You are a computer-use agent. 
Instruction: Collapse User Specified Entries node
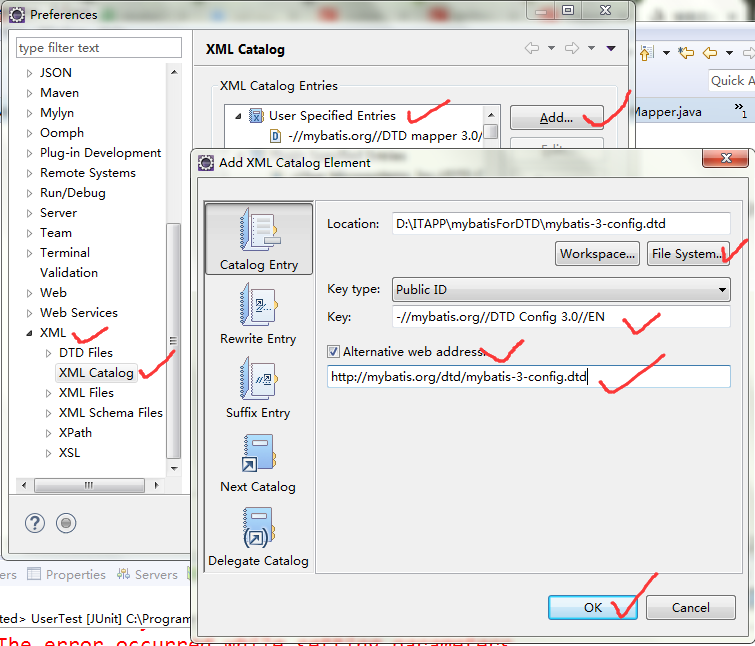tap(238, 116)
